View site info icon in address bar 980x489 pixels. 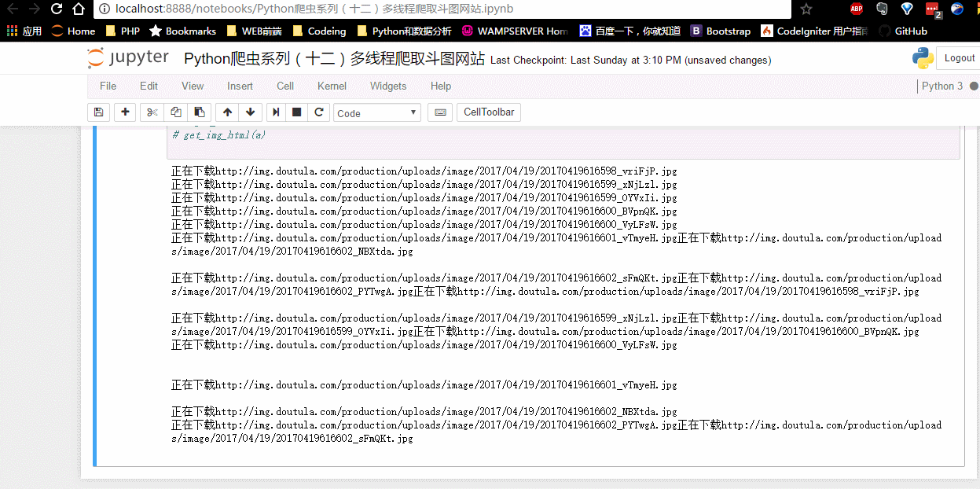tap(104, 9)
